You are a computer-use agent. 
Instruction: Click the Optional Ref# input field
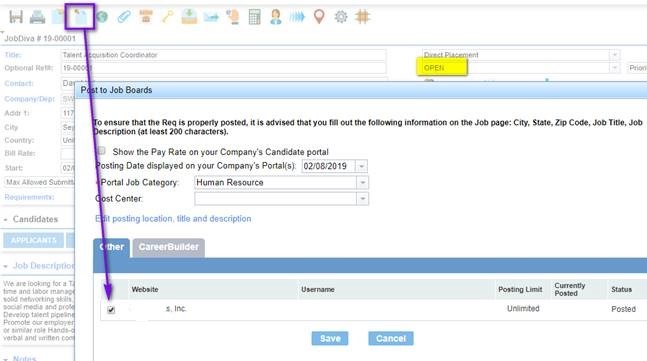[x=223, y=68]
